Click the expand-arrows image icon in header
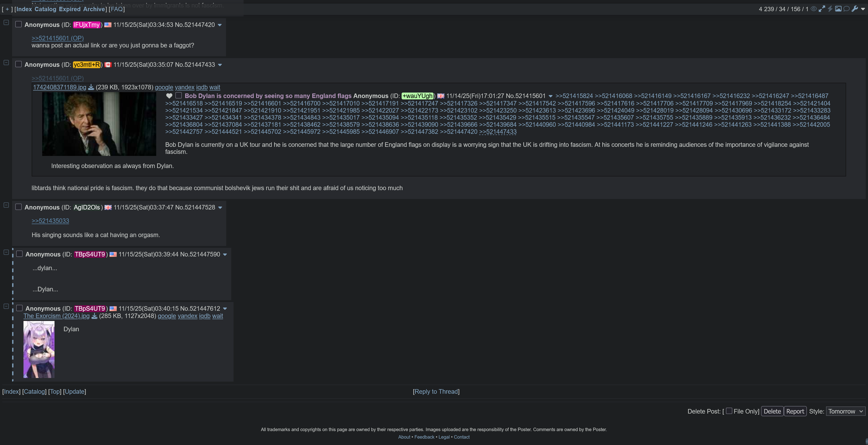Viewport: 868px width, 445px height. coord(822,9)
